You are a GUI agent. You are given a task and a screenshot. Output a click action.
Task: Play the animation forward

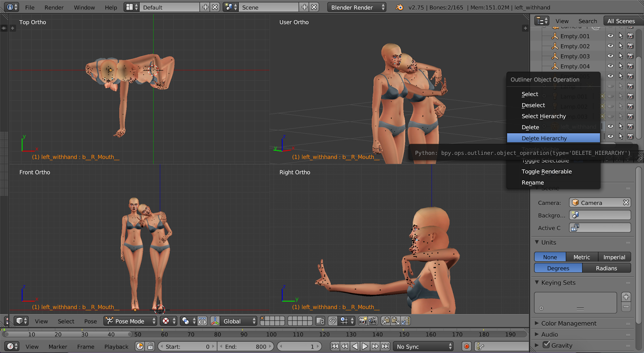click(x=365, y=346)
